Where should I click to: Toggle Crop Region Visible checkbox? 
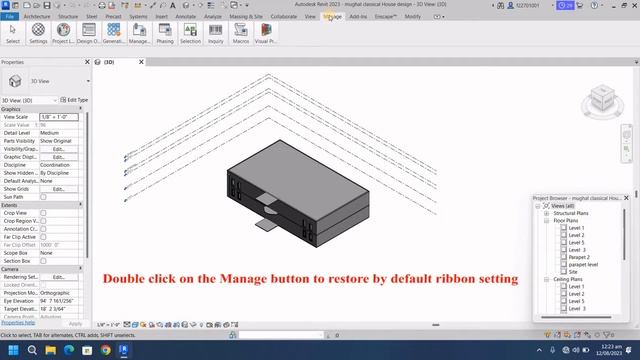pyautogui.click(x=43, y=221)
